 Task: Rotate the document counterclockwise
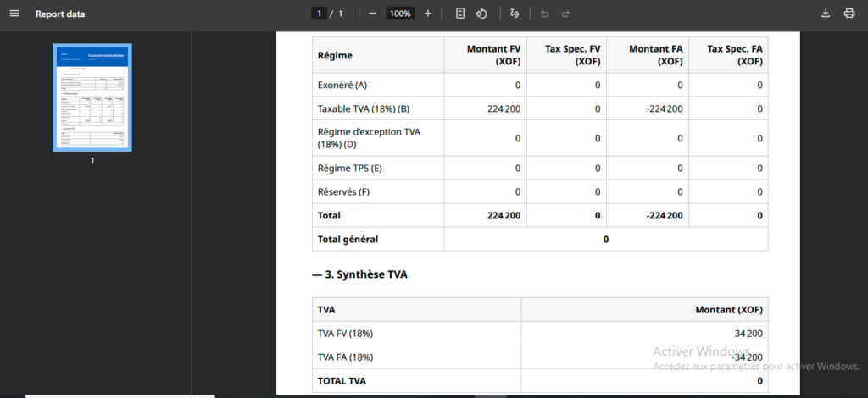(481, 14)
